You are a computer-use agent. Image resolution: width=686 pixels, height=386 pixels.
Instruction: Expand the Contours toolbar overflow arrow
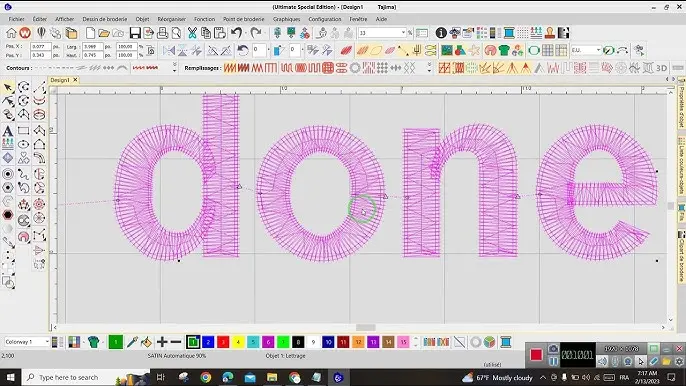click(175, 68)
